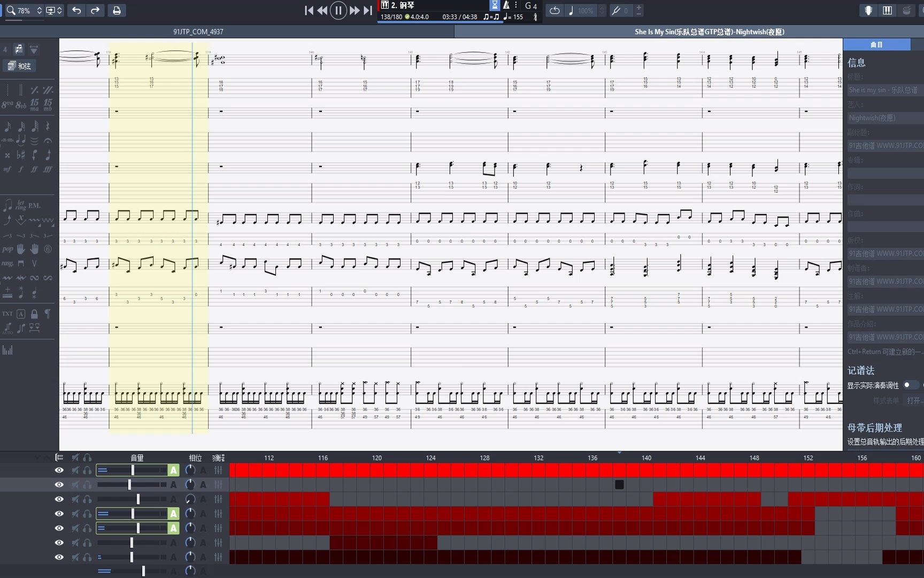Click the print icon in the toolbar
Image resolution: width=924 pixels, height=578 pixels.
(117, 10)
